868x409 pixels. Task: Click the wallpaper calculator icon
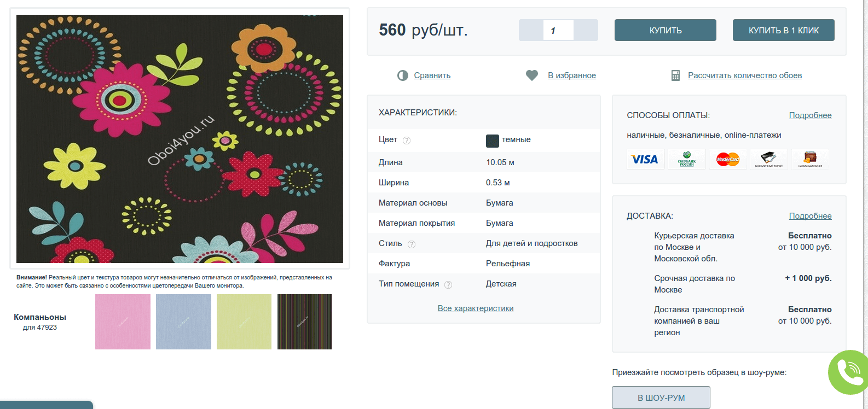click(x=675, y=75)
